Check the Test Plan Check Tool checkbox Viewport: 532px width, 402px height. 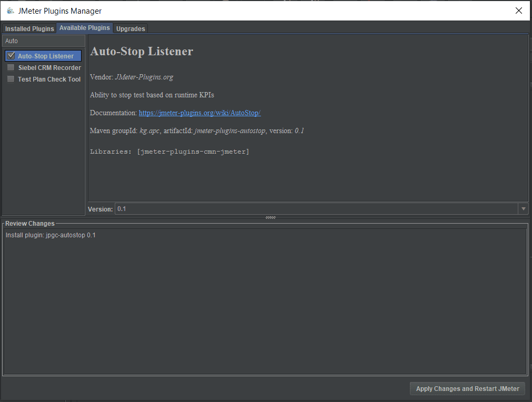[x=11, y=79]
